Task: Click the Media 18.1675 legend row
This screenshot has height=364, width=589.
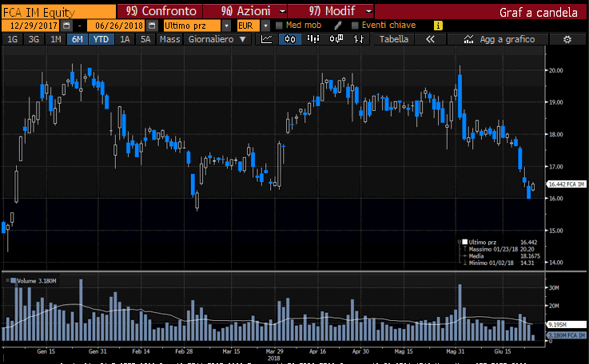Action: pyautogui.click(x=501, y=256)
